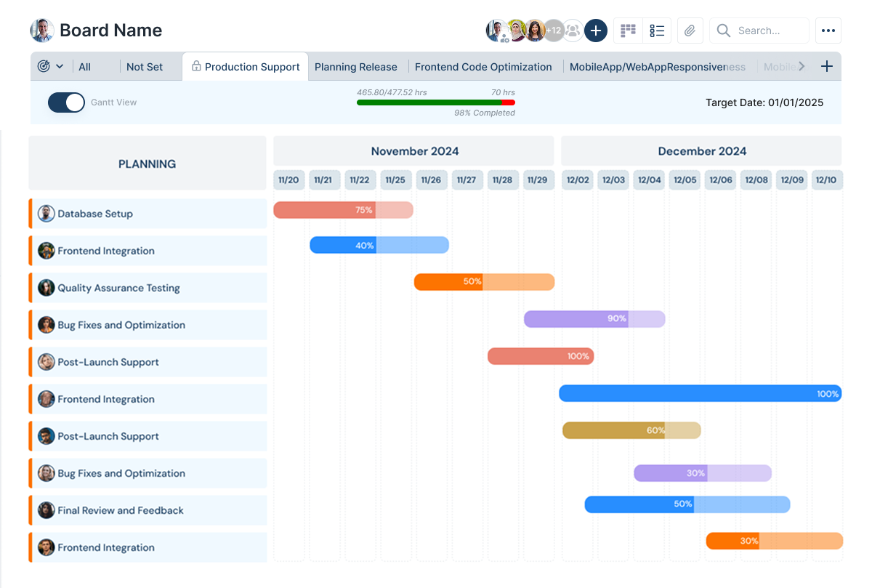The width and height of the screenshot is (872, 588).
Task: Click the right chevron on the tab bar
Action: [803, 66]
